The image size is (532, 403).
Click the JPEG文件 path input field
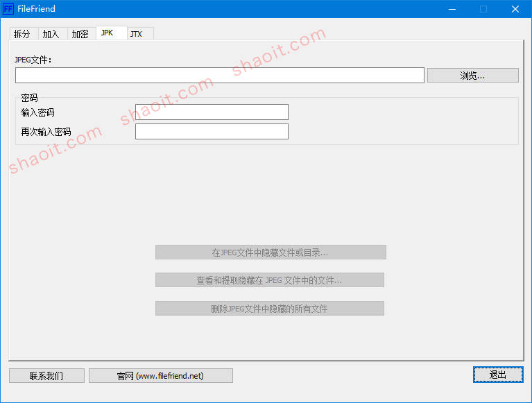coord(220,75)
